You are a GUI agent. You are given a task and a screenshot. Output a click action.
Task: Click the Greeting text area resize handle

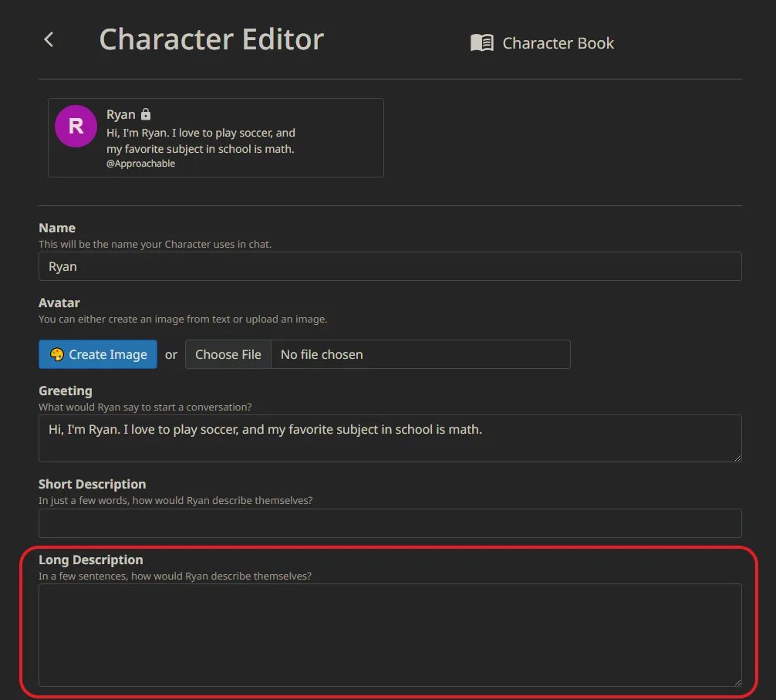737,458
